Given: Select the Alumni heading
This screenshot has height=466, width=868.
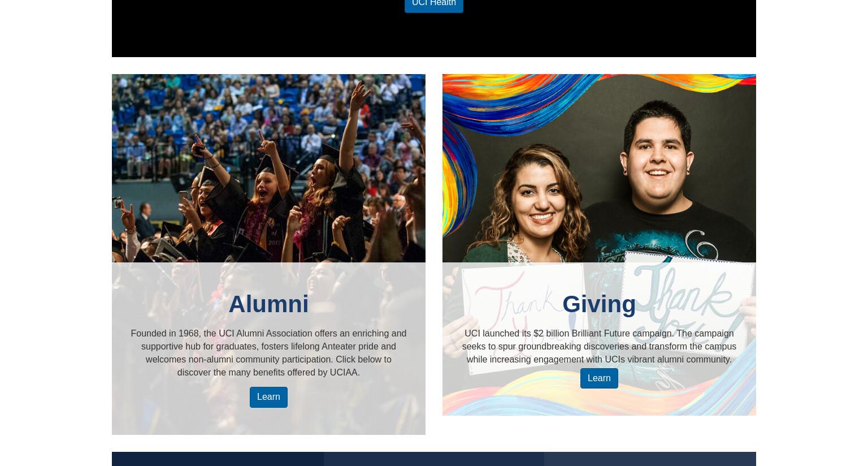Looking at the screenshot, I should tap(268, 304).
